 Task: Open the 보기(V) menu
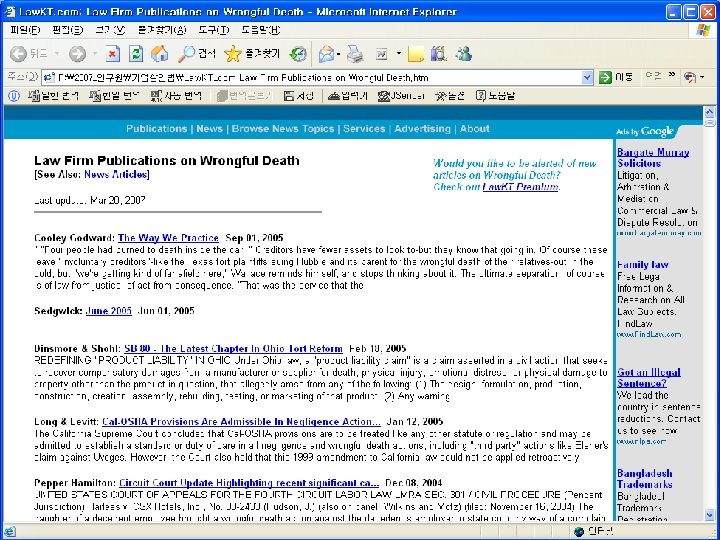pos(110,30)
